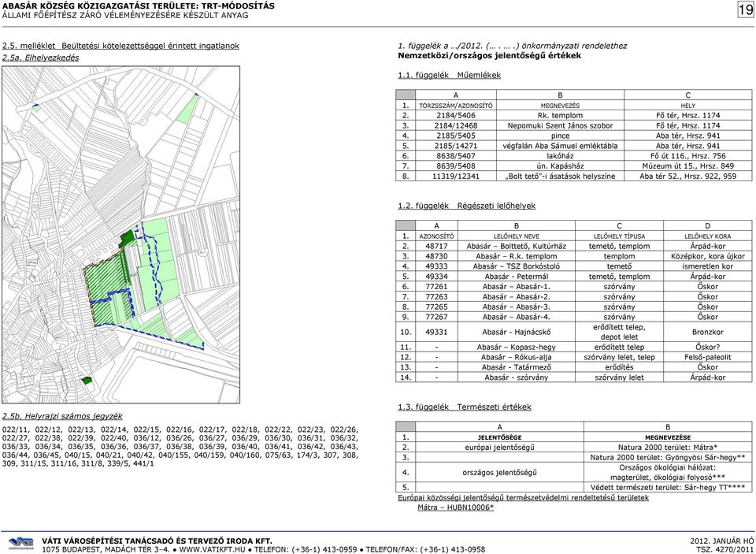Viewport: 756px width, 554px height.
Task: Select cell 'végfalán Aba Sámuel emléktábla'
Action: click(560, 146)
